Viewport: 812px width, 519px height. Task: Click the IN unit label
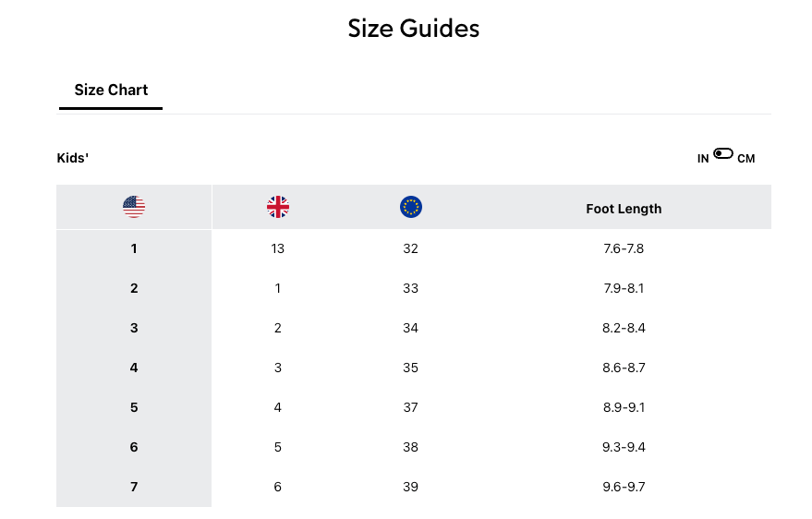[x=703, y=159]
